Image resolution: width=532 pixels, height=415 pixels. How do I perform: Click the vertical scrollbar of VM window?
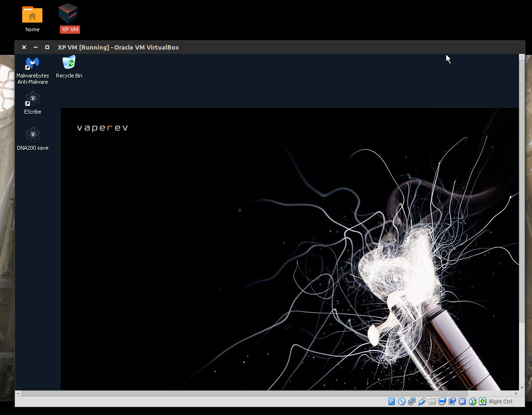click(521, 193)
